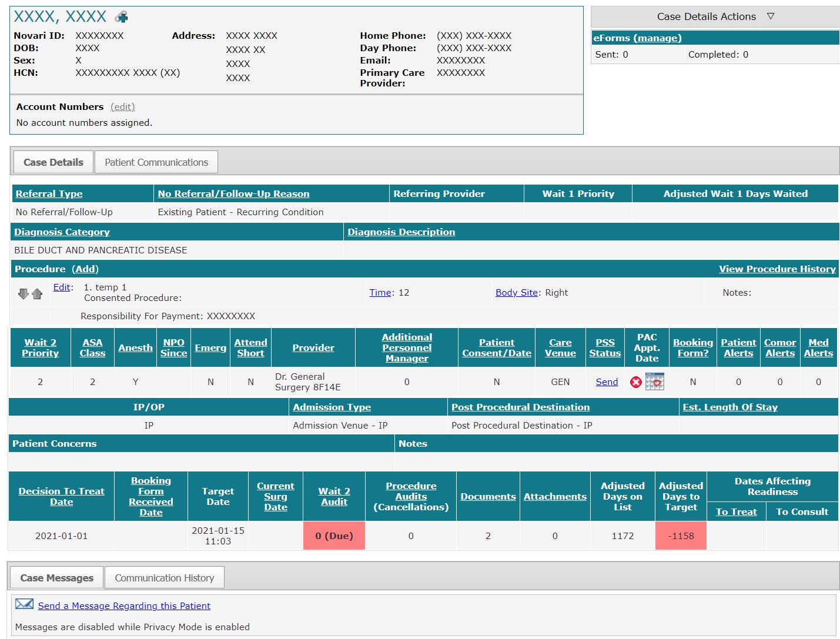Select the Case Details tab
Screen dimensions: 840x639
[x=52, y=162]
